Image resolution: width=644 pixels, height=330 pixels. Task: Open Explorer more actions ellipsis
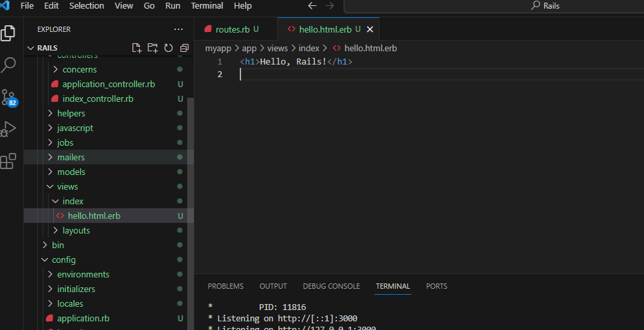pyautogui.click(x=178, y=29)
